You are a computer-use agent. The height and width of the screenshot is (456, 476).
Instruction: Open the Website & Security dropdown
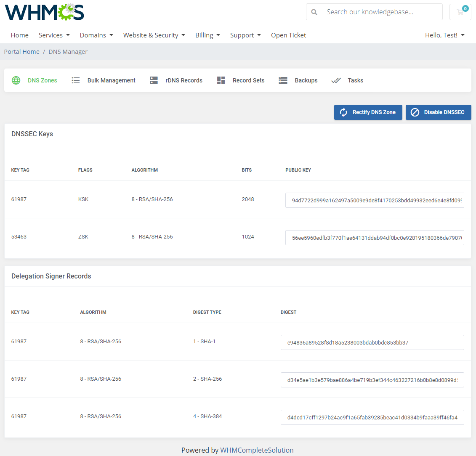154,35
